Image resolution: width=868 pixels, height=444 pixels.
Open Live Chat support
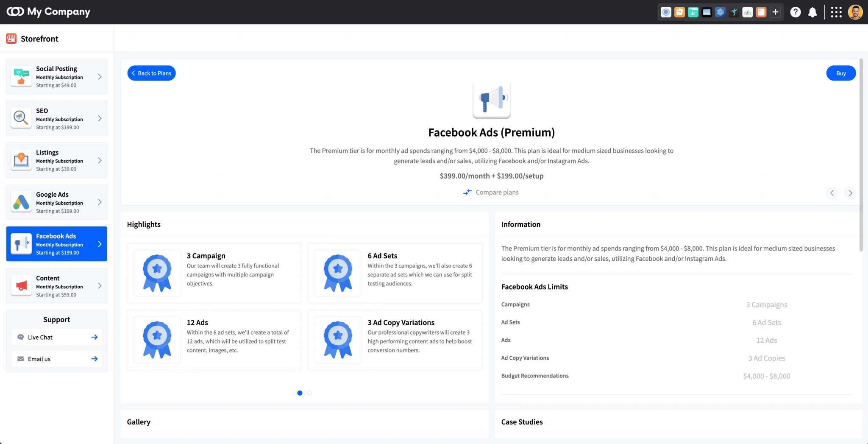click(x=57, y=337)
